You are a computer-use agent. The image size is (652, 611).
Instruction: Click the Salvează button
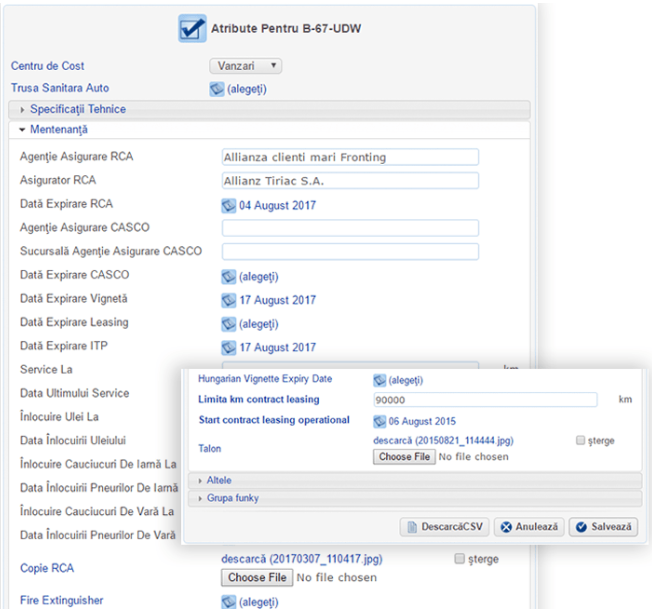click(604, 526)
